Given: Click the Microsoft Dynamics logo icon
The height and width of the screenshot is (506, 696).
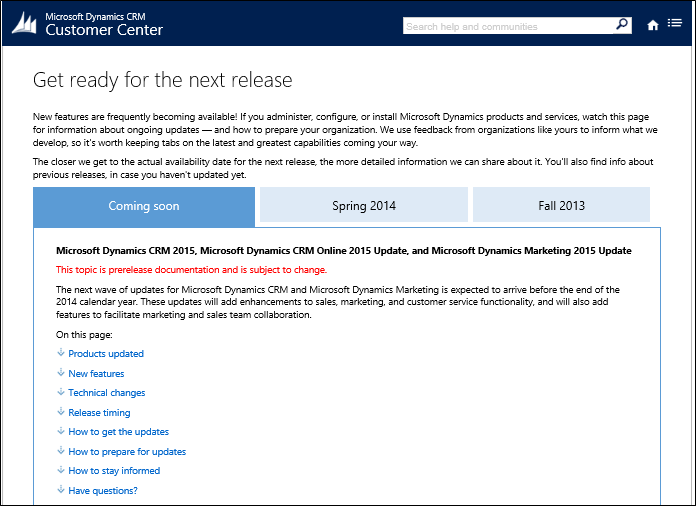Looking at the screenshot, I should [x=26, y=24].
